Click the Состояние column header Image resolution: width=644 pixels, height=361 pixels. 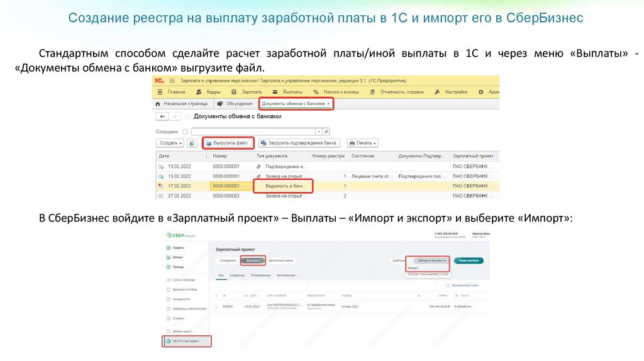372,156
